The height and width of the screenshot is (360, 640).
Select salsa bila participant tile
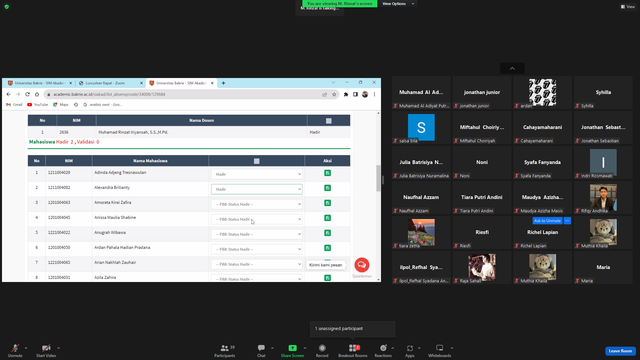[421, 128]
